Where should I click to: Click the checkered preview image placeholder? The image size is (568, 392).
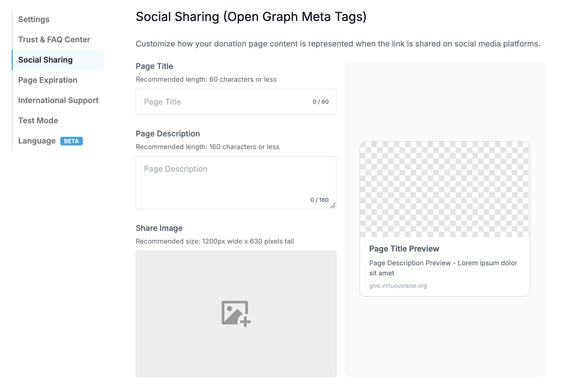[445, 189]
